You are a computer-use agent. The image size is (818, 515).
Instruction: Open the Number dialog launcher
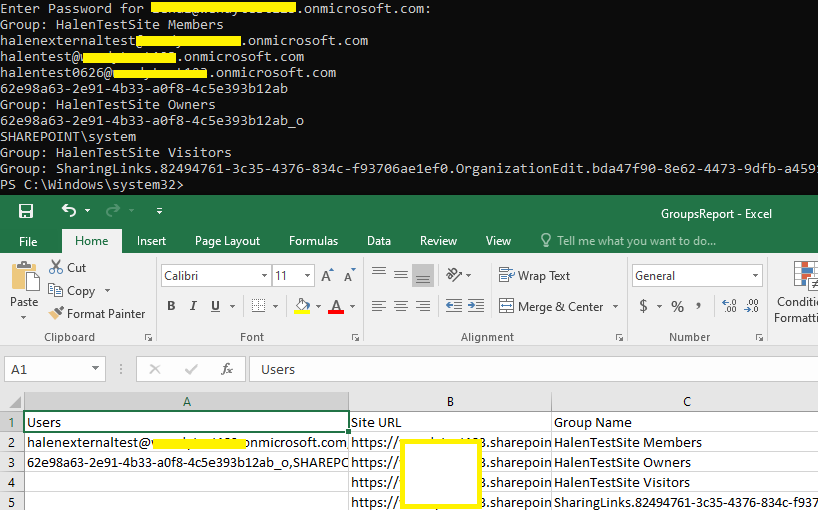click(x=759, y=338)
